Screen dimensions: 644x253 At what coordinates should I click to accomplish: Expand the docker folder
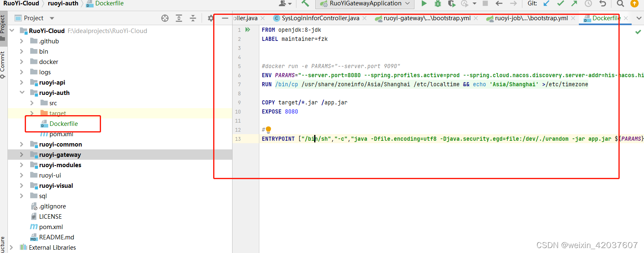pos(22,62)
